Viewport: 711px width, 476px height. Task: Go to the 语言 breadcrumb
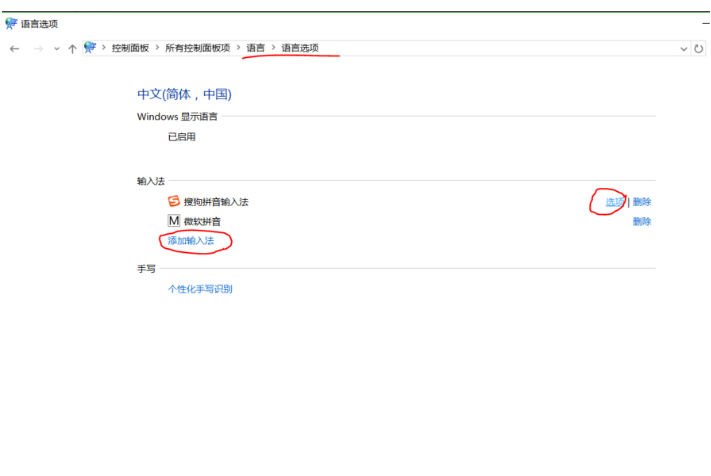tap(256, 48)
